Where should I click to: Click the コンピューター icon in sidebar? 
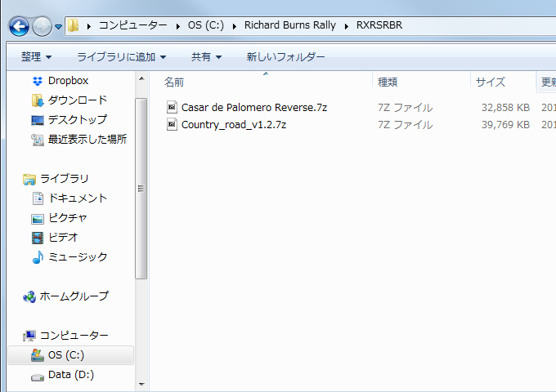click(x=29, y=336)
